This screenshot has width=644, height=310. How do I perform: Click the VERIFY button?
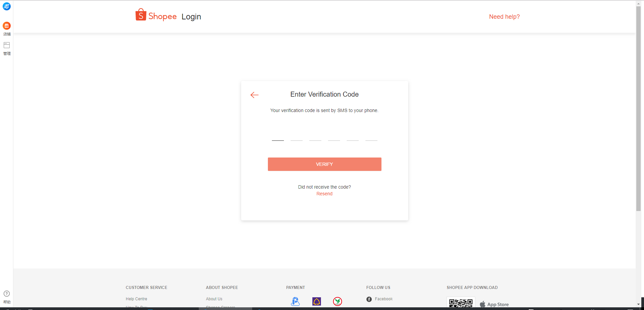(324, 164)
